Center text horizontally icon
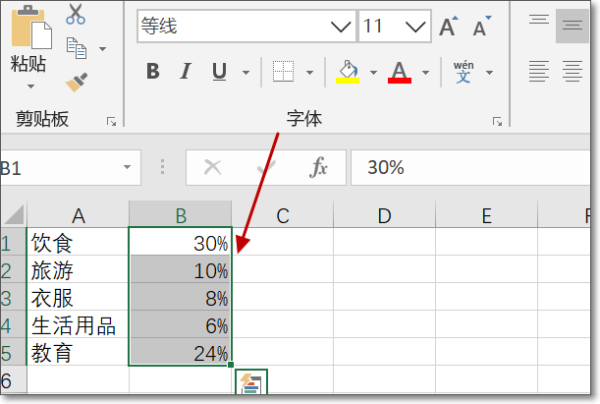Viewport: 600px width, 404px height. 572,71
